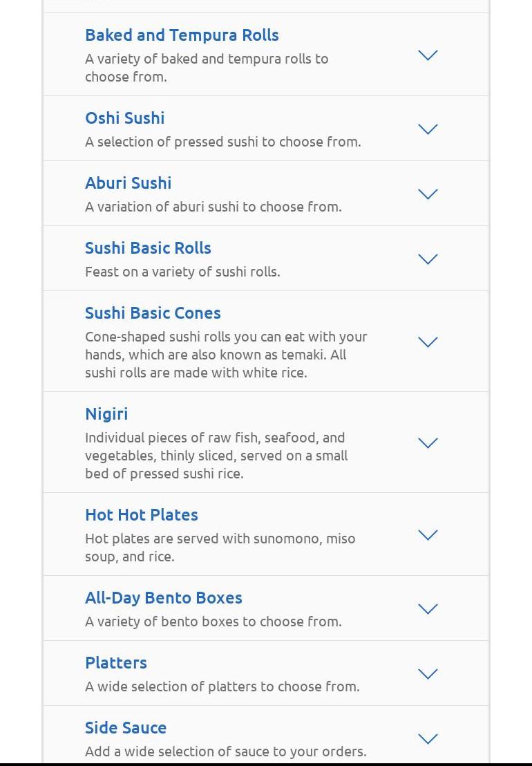Expand Aburi Sushi section arrow
The width and height of the screenshot is (532, 766).
428,194
